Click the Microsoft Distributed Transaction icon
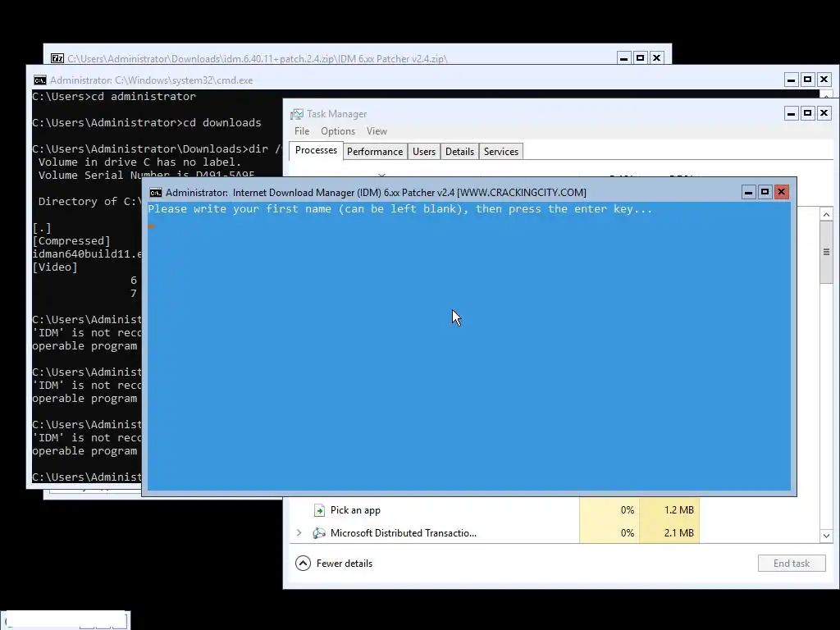The height and width of the screenshot is (630, 840). click(x=319, y=533)
